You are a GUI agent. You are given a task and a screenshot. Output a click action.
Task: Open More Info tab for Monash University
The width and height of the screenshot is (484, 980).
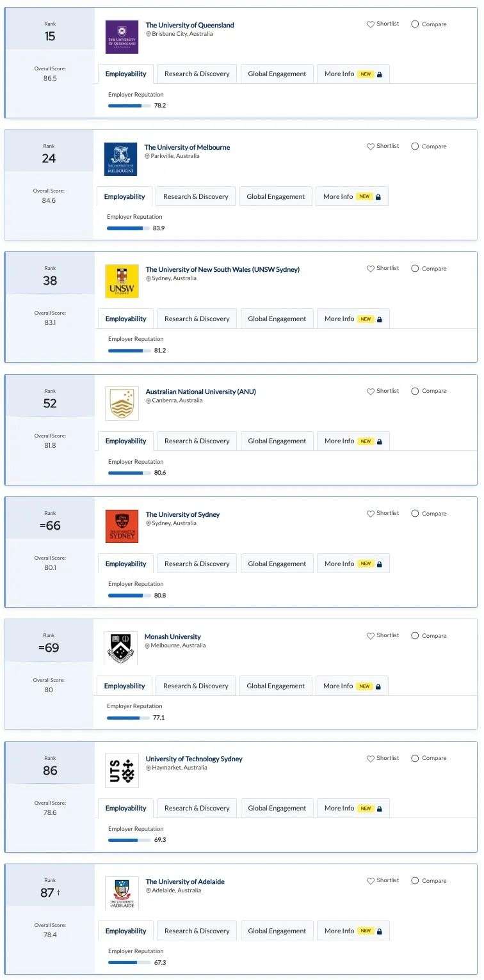(x=352, y=686)
